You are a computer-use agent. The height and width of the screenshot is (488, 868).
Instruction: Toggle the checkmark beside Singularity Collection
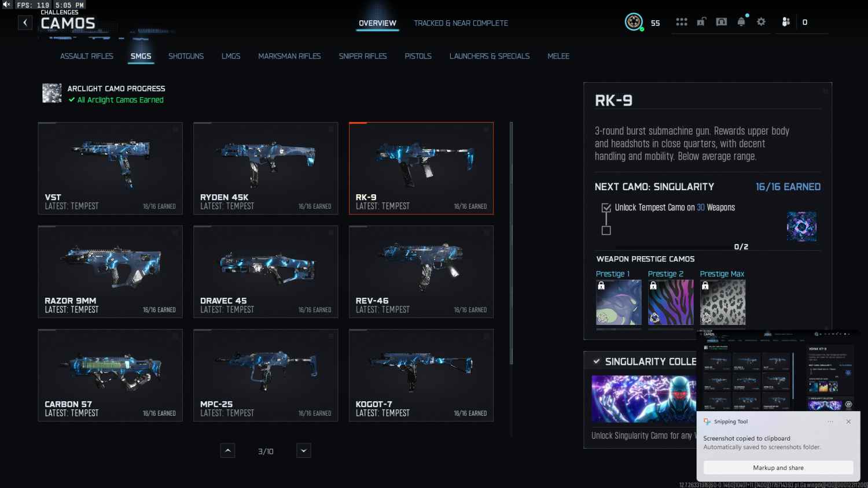pos(596,361)
